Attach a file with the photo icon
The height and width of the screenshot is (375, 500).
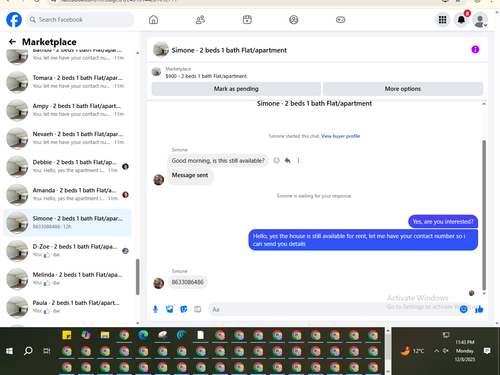[170, 309]
